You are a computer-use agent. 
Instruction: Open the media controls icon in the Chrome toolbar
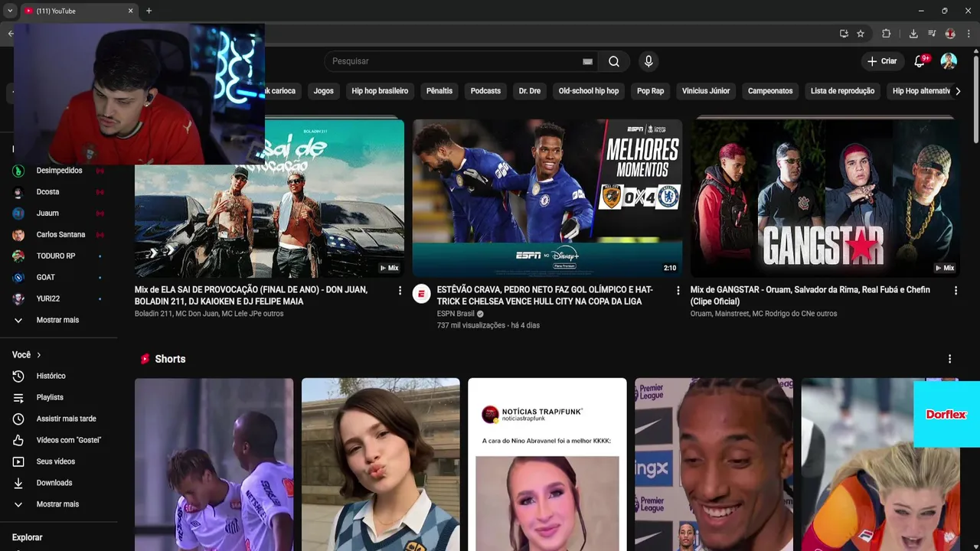(932, 34)
